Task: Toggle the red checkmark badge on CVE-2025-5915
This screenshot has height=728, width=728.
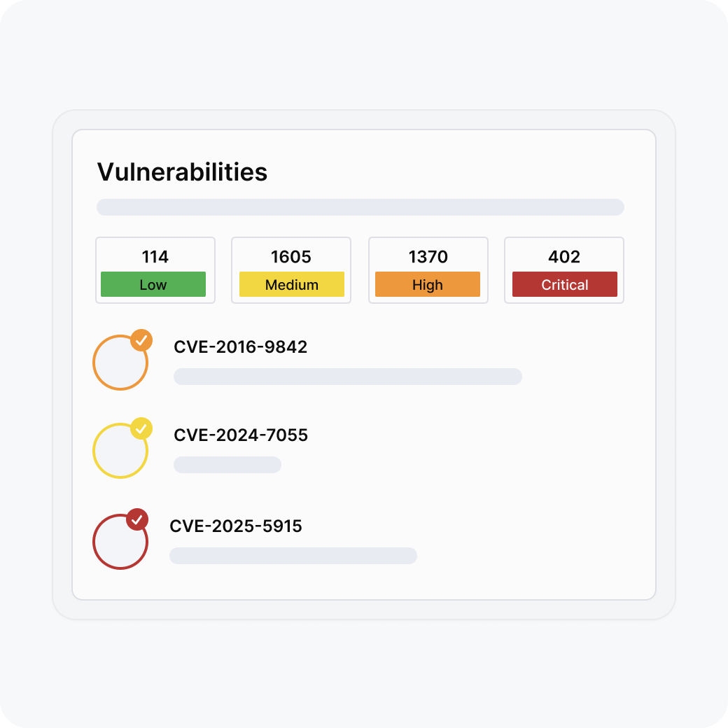Action: (x=137, y=519)
